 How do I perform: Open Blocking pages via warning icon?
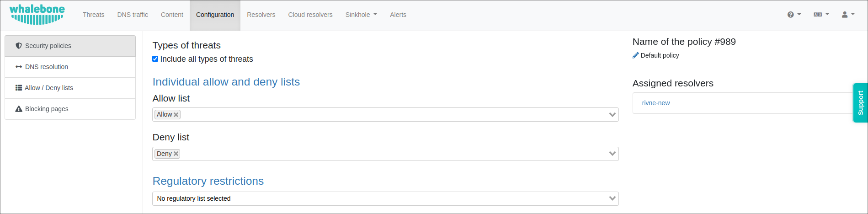pyautogui.click(x=19, y=109)
